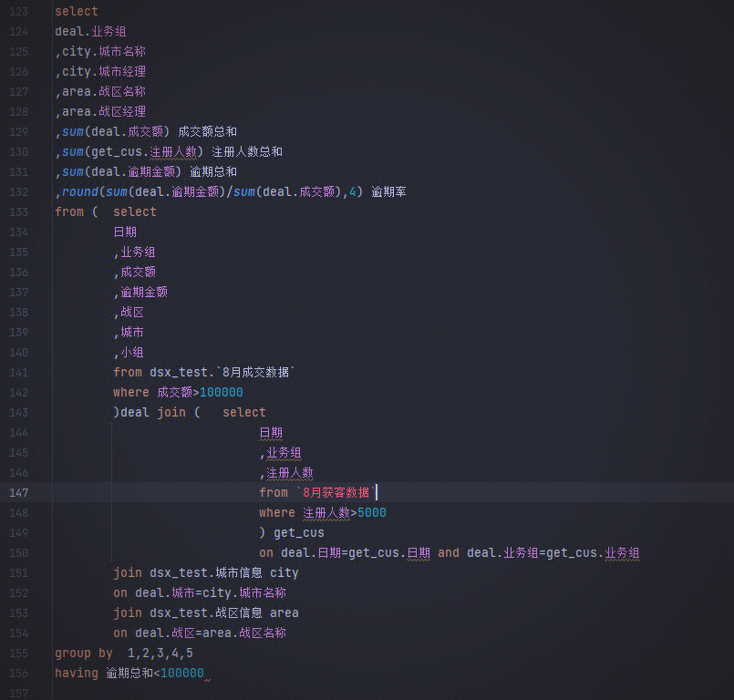Select the join keyword on line 153

coord(128,612)
